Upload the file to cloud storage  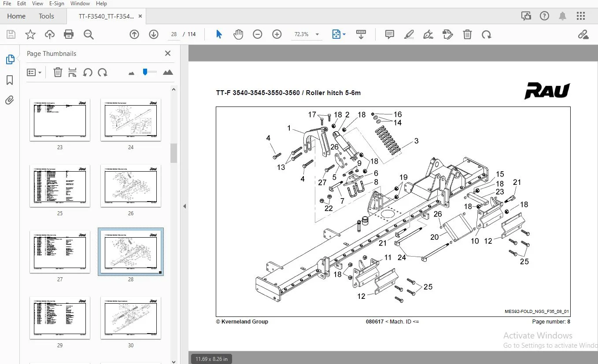click(50, 34)
